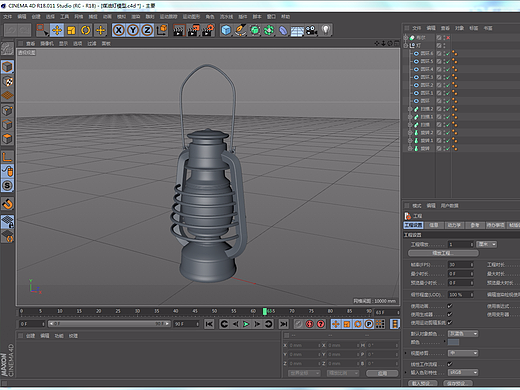
Task: Expand the 布尔 Boole object tree node
Action: 406,38
